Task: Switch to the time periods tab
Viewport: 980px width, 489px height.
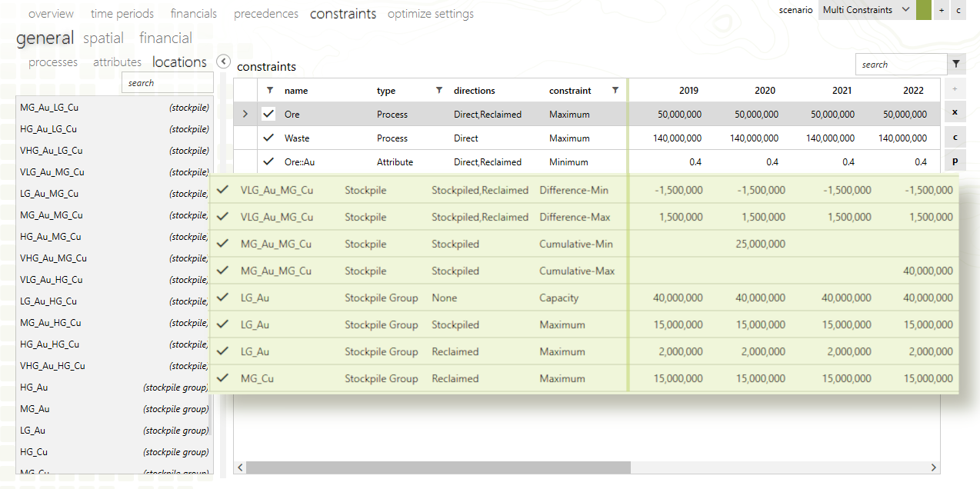Action: point(122,14)
